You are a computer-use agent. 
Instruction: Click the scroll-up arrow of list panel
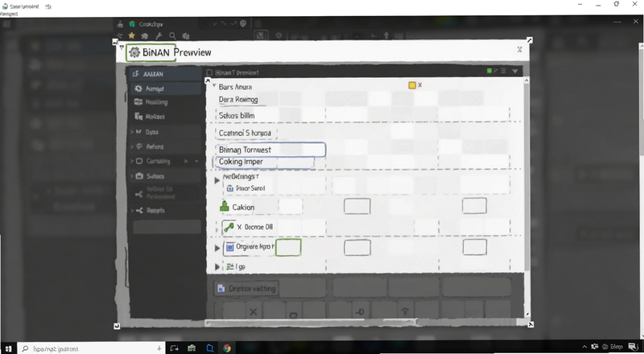[x=526, y=80]
